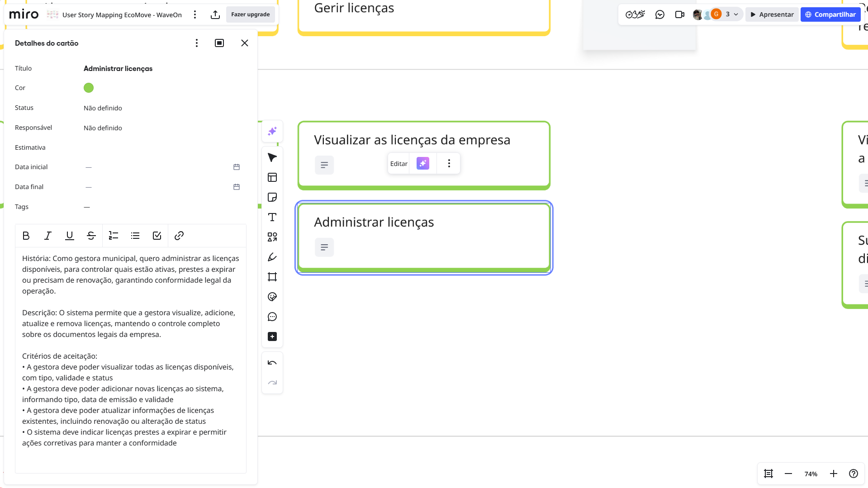Viewport: 868px width, 488px height.
Task: Open the Comment tool
Action: point(272,317)
